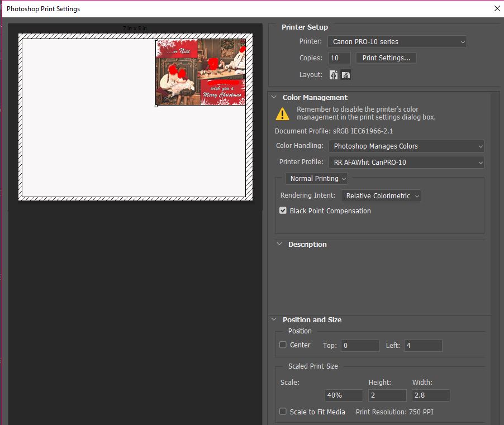Select portrait layout orientation icon

334,75
